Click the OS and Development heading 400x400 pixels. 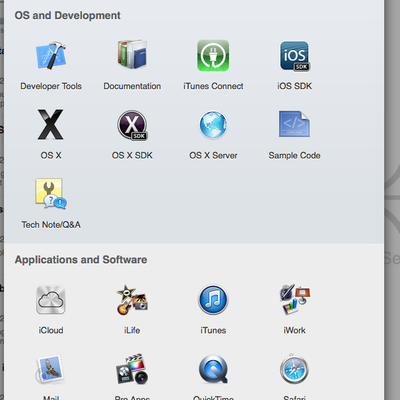[x=67, y=15]
